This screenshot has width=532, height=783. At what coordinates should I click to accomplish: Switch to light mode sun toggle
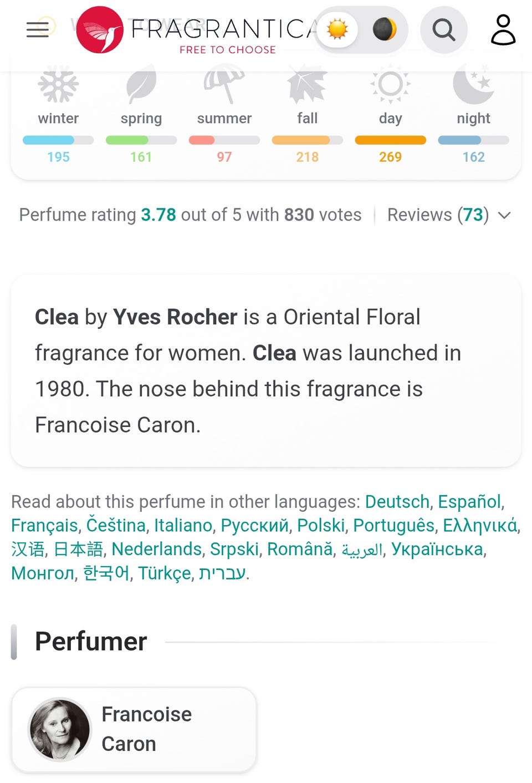[x=337, y=29]
